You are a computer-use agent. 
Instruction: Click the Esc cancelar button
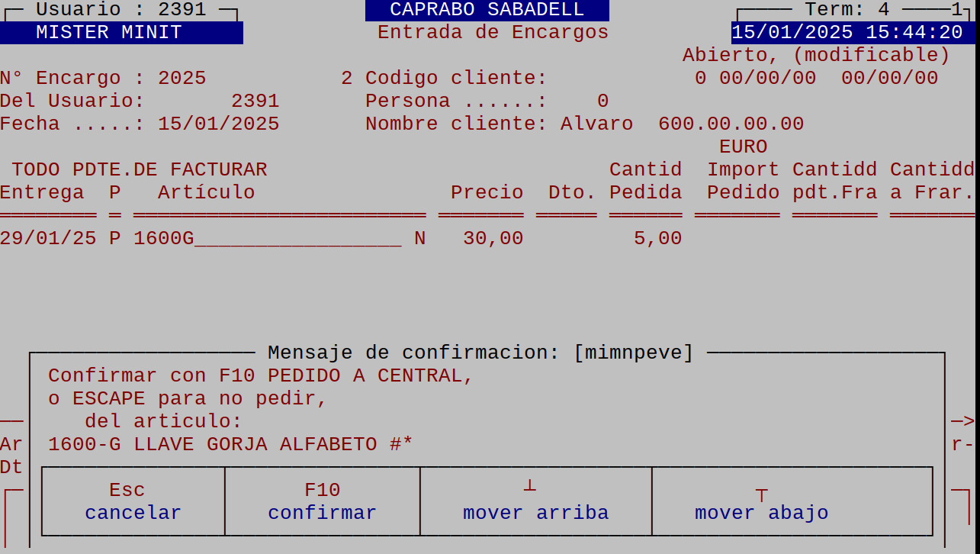tap(131, 501)
